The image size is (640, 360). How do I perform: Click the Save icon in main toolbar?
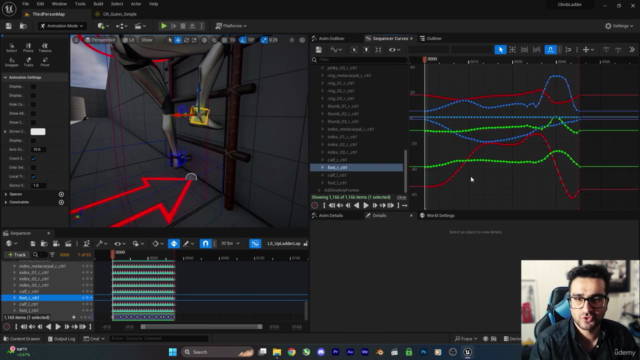click(x=9, y=26)
